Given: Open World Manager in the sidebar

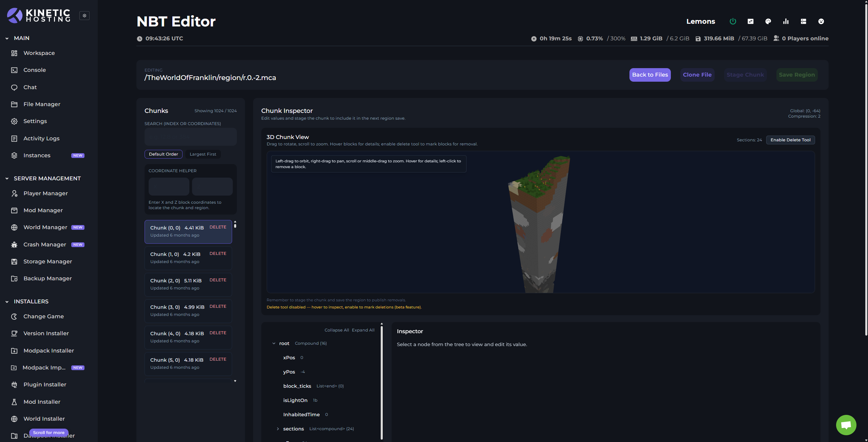Looking at the screenshot, I should click(45, 227).
